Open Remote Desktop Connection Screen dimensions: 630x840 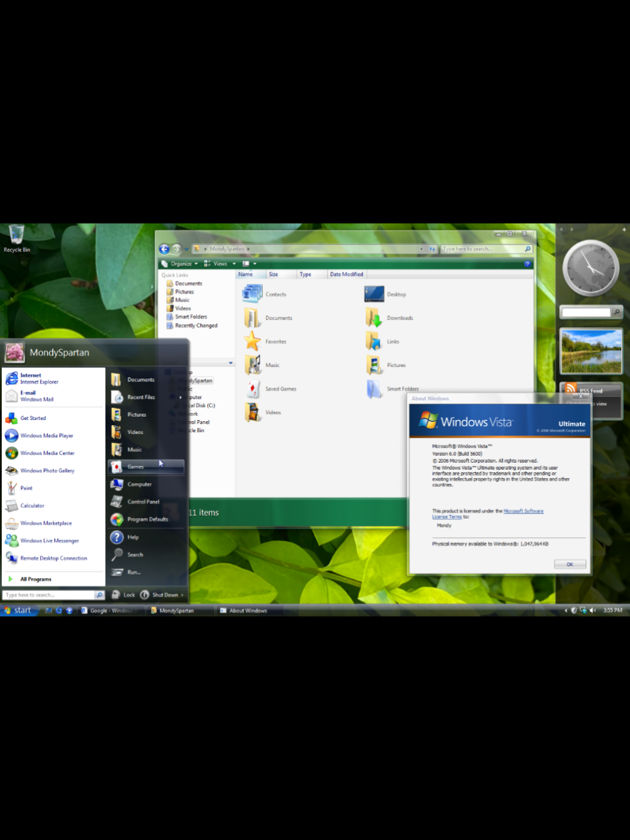54,558
